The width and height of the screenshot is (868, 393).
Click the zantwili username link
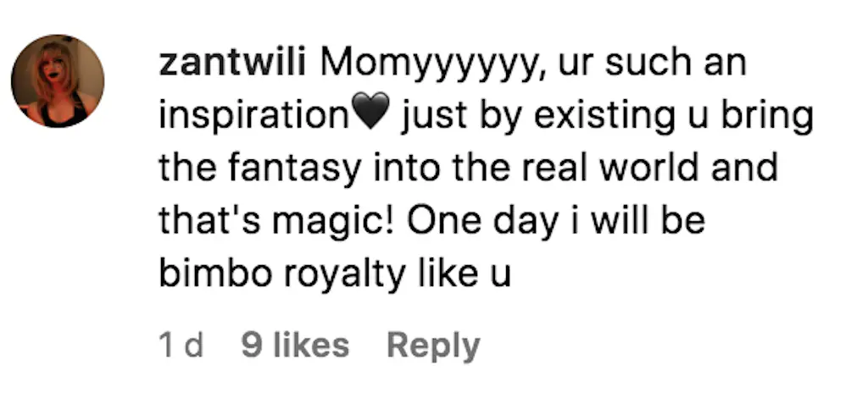point(232,64)
